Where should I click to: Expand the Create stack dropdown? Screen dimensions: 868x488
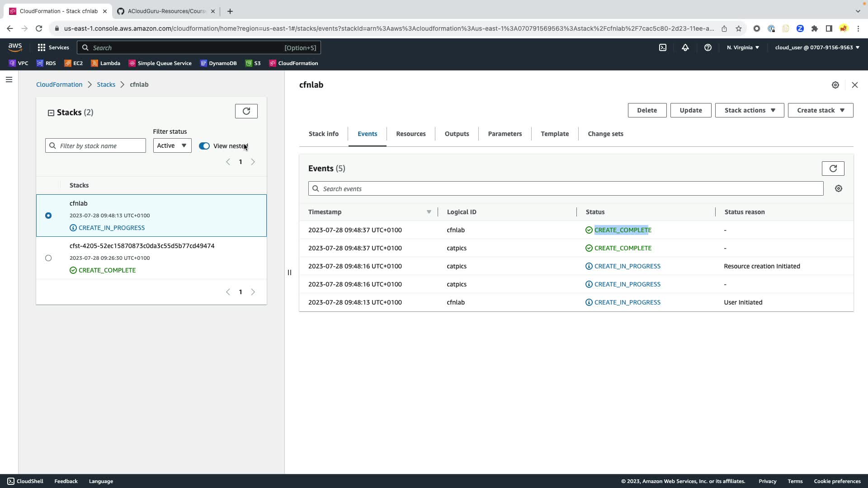(x=820, y=110)
